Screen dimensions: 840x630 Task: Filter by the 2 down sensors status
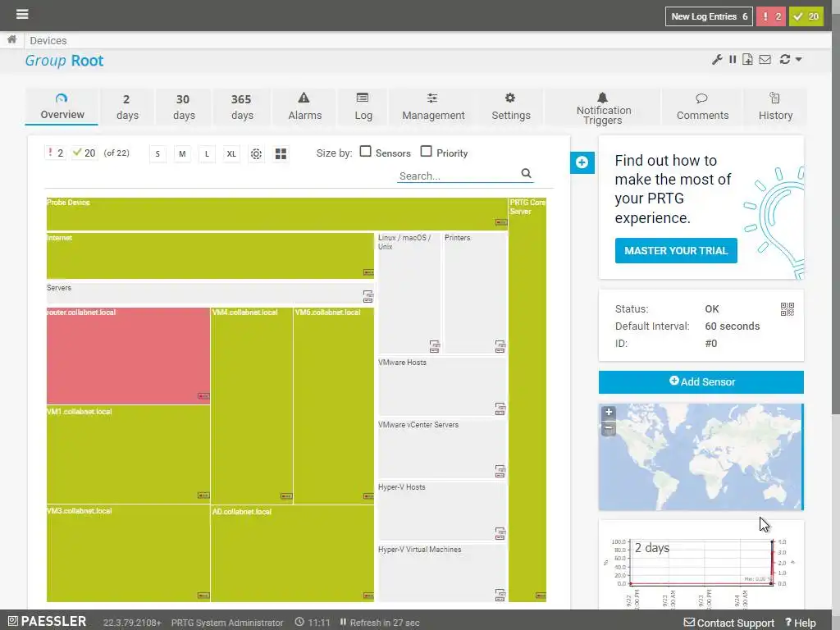(55, 153)
